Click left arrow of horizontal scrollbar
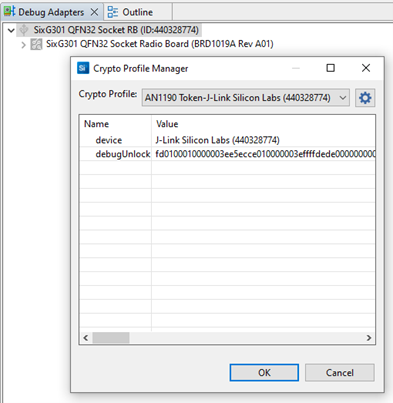 (x=86, y=338)
